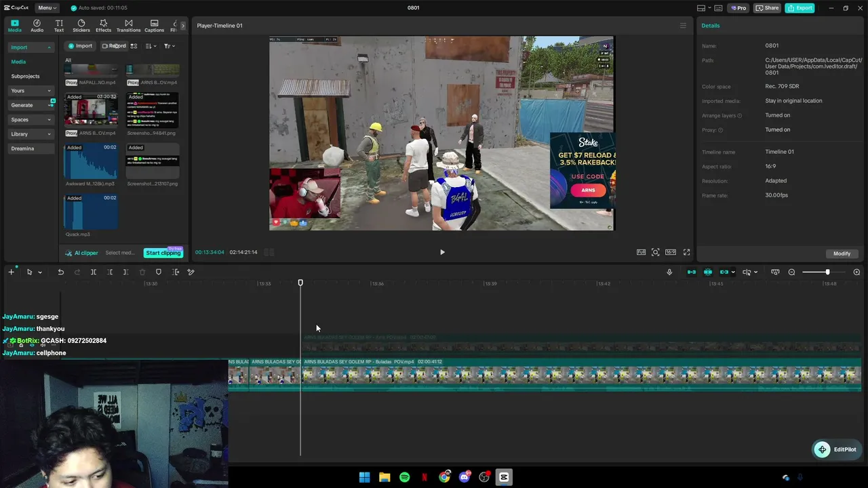Open the media sort dropdown
Image resolution: width=868 pixels, height=488 pixels.
pyautogui.click(x=151, y=46)
